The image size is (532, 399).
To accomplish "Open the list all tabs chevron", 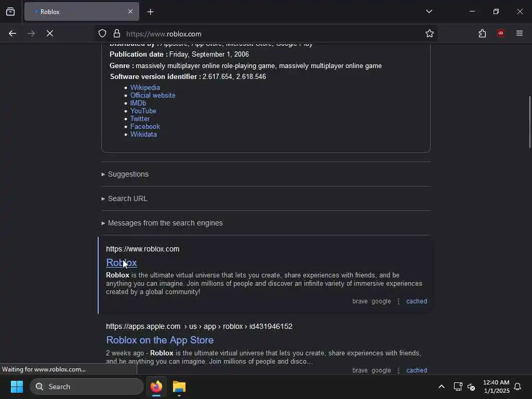I will (x=429, y=11).
